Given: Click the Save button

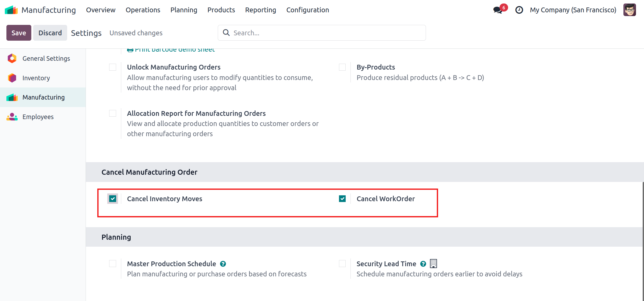Looking at the screenshot, I should tap(19, 33).
